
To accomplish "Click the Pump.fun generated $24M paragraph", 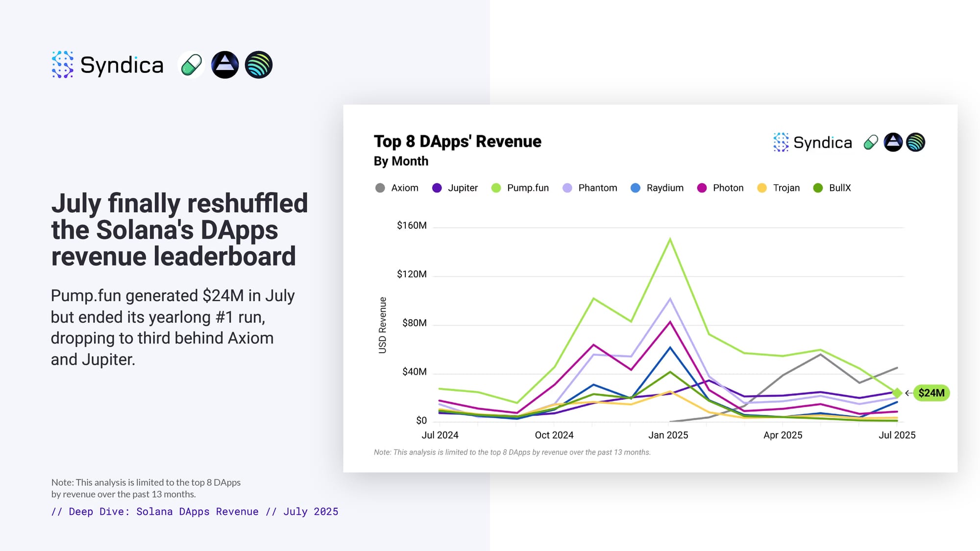I will click(x=173, y=327).
